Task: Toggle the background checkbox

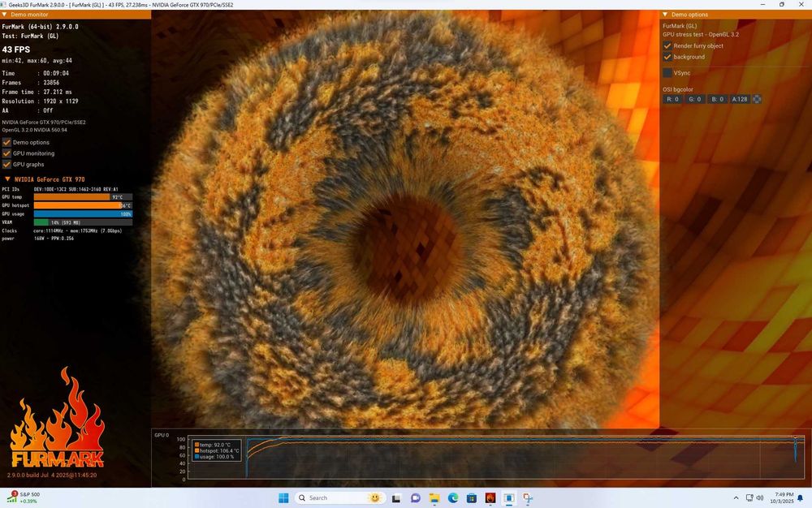Action: tap(667, 57)
